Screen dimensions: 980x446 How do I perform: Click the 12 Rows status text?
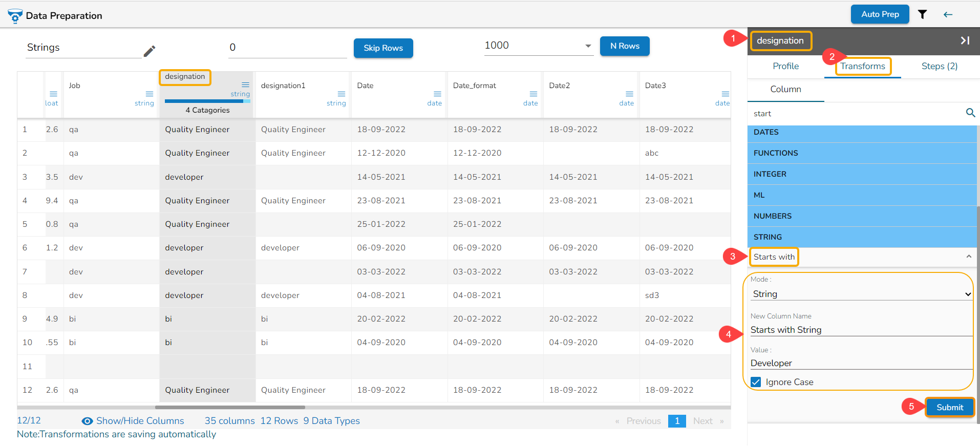(x=279, y=421)
